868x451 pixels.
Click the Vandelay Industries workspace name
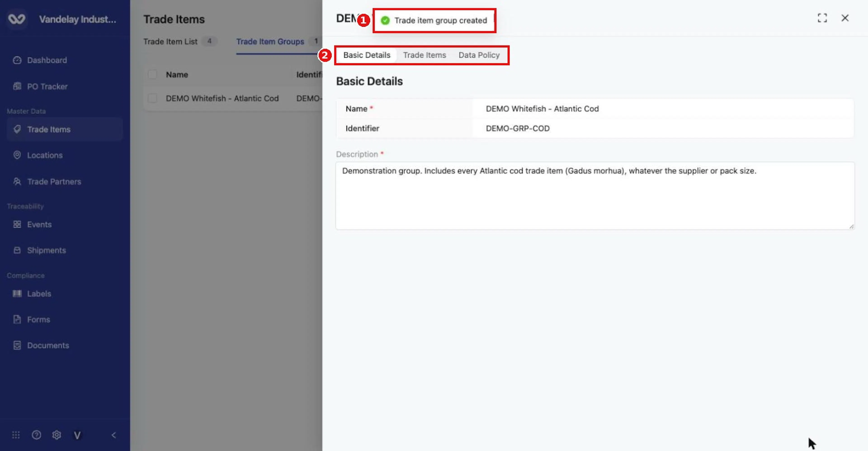[78, 19]
